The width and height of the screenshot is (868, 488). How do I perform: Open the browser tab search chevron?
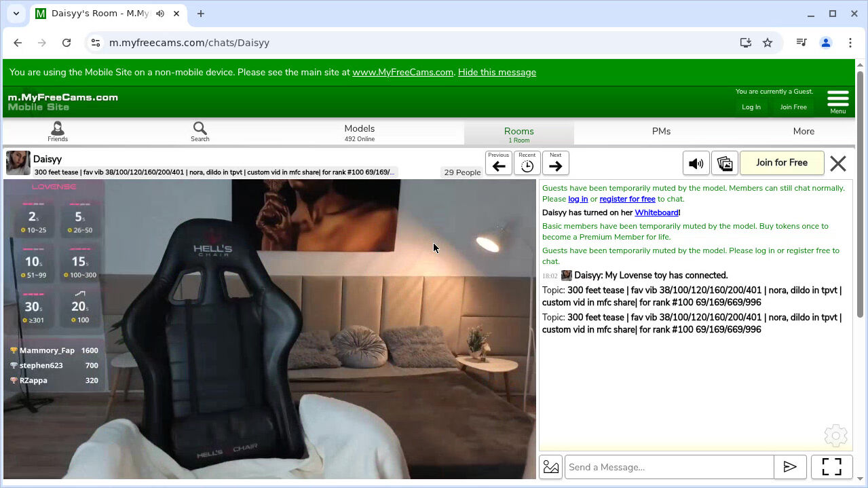point(16,14)
